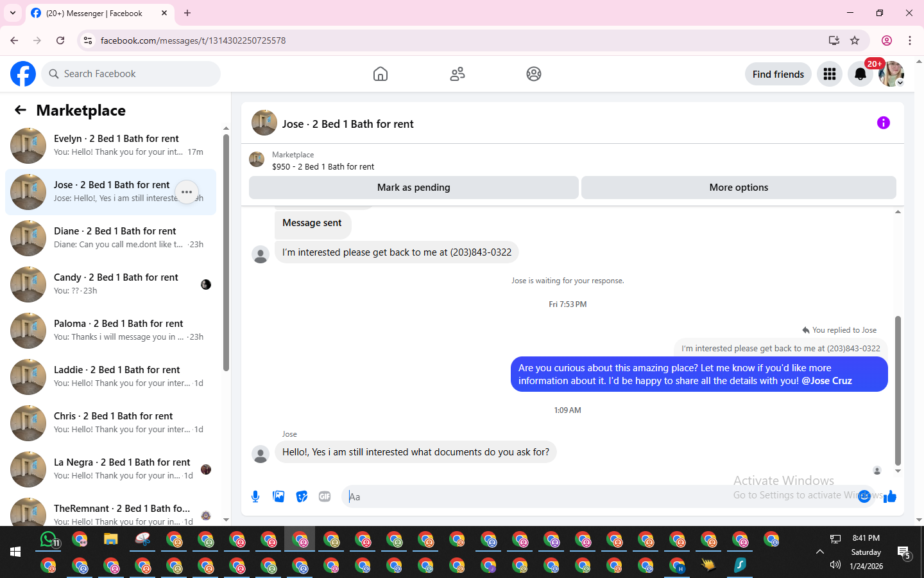Image resolution: width=924 pixels, height=578 pixels.
Task: Open Candy 2 Bed 1 Bath conversation
Action: (x=110, y=285)
